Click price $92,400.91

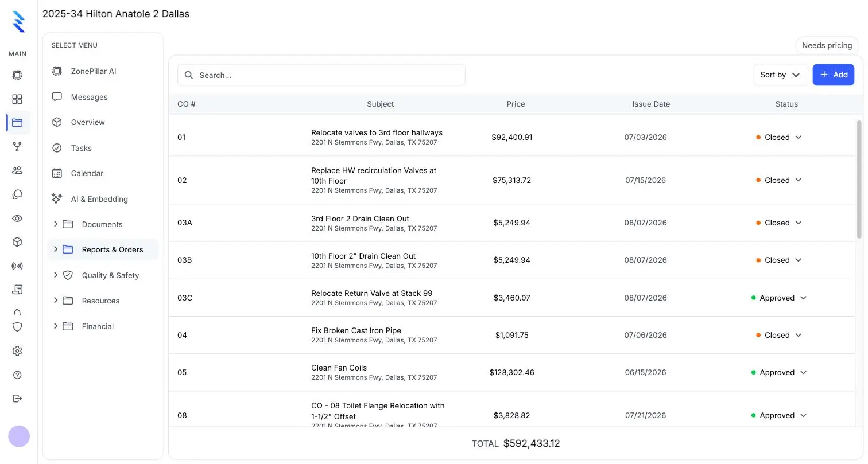pos(512,137)
